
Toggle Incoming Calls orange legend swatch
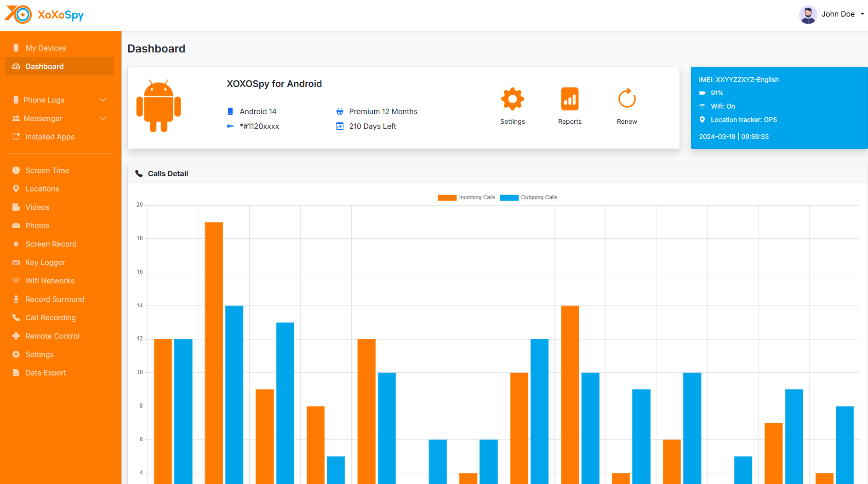point(447,197)
